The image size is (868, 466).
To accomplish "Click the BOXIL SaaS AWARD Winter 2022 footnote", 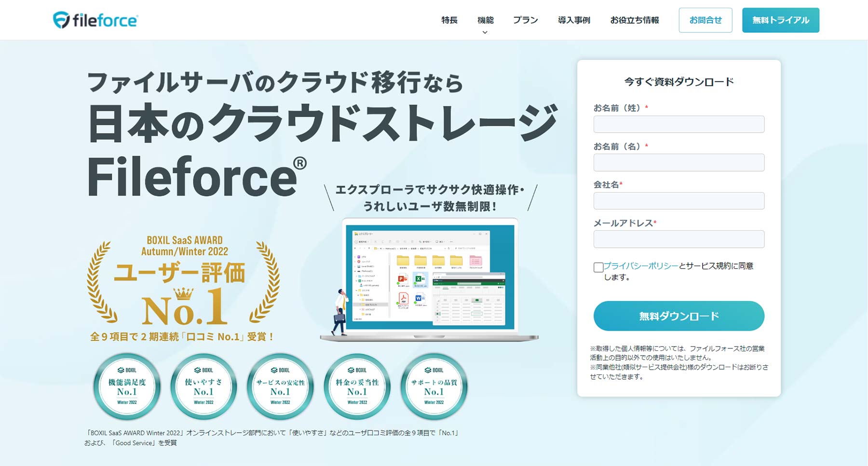I will 272,438.
